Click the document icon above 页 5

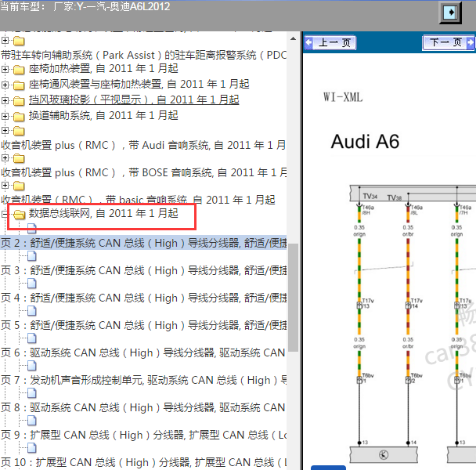32,311
